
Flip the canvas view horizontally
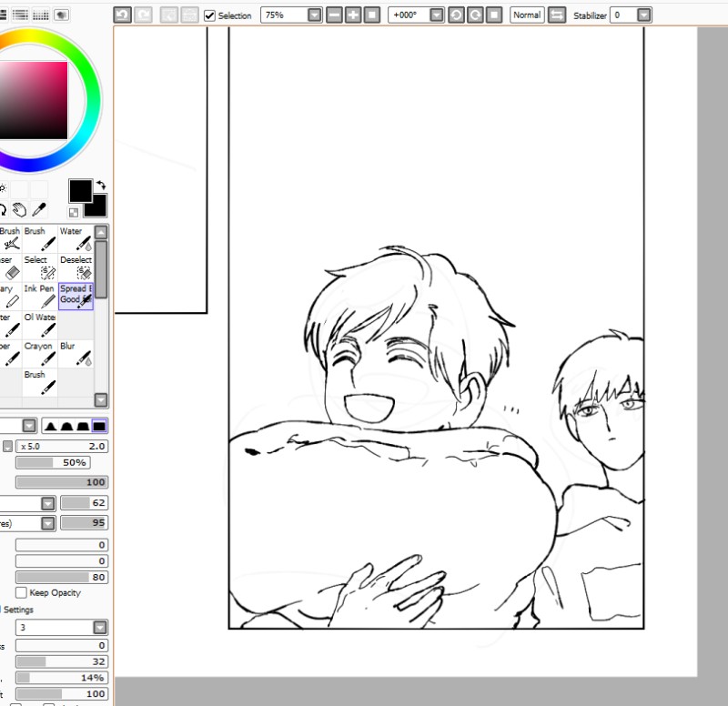point(557,15)
